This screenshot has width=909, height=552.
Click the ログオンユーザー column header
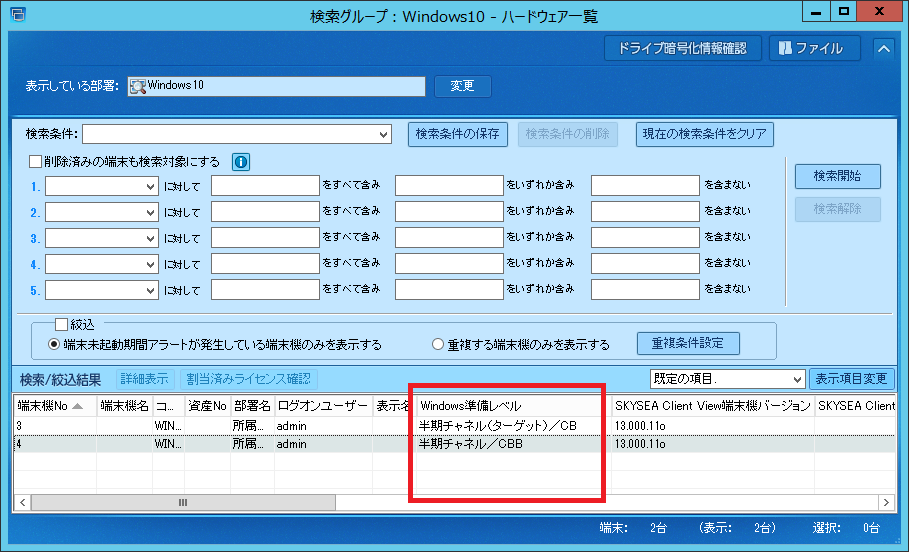tap(323, 406)
